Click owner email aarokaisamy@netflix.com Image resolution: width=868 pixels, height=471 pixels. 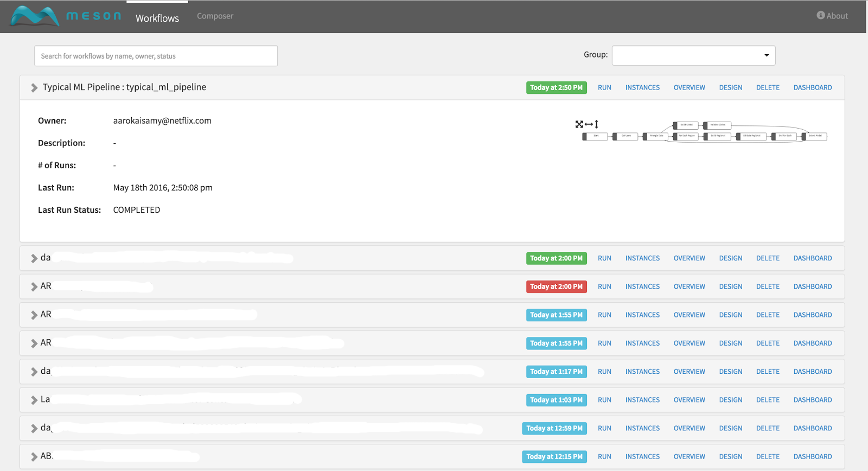(x=162, y=120)
